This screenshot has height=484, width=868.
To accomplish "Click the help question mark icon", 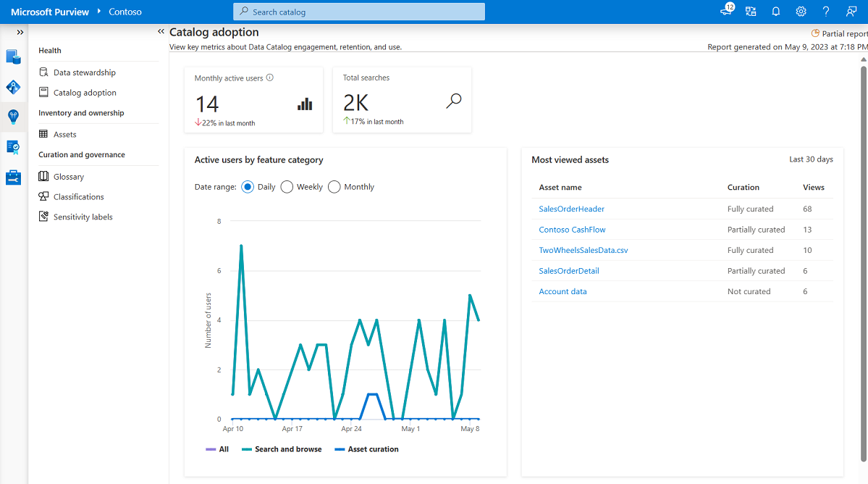I will [826, 12].
